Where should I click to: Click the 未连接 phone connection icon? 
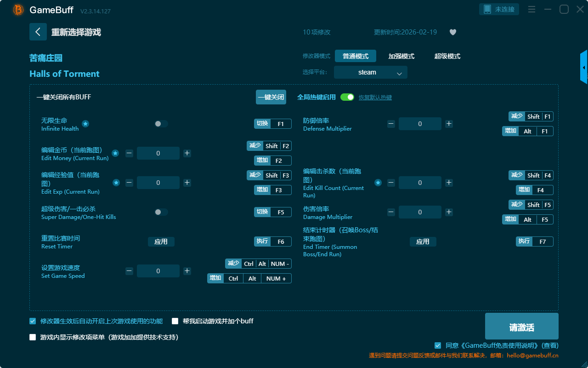[x=487, y=9]
